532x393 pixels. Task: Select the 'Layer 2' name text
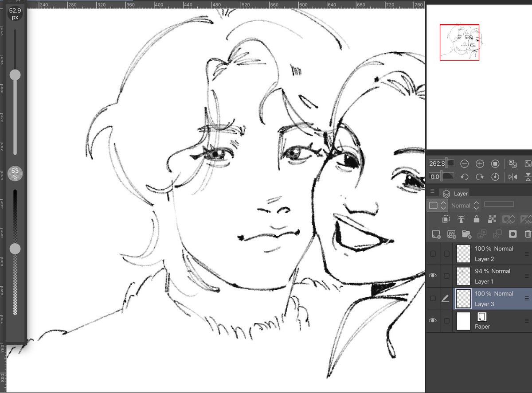484,259
